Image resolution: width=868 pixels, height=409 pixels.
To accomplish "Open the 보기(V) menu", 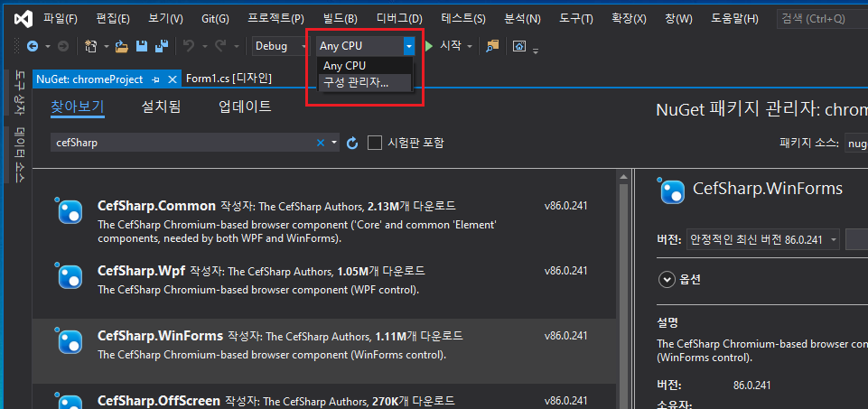I will (165, 19).
